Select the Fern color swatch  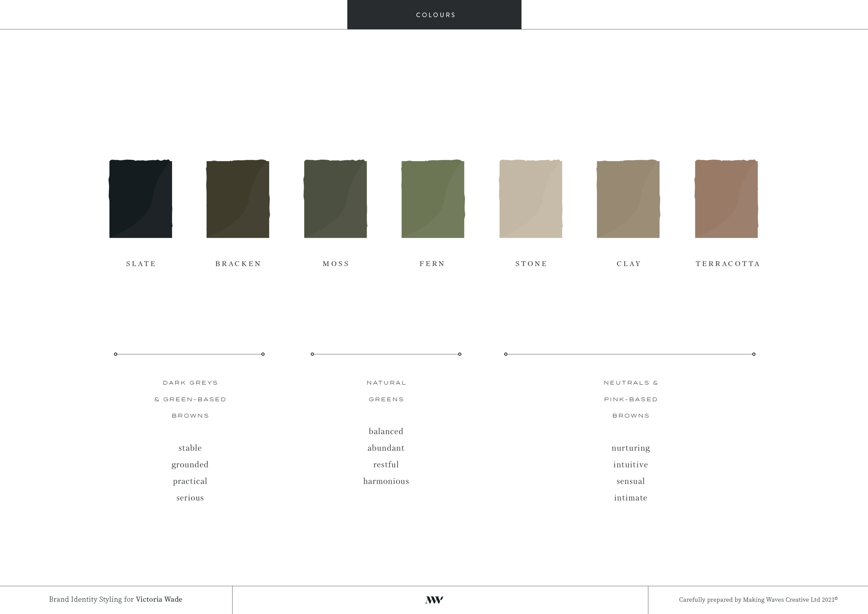tap(433, 199)
